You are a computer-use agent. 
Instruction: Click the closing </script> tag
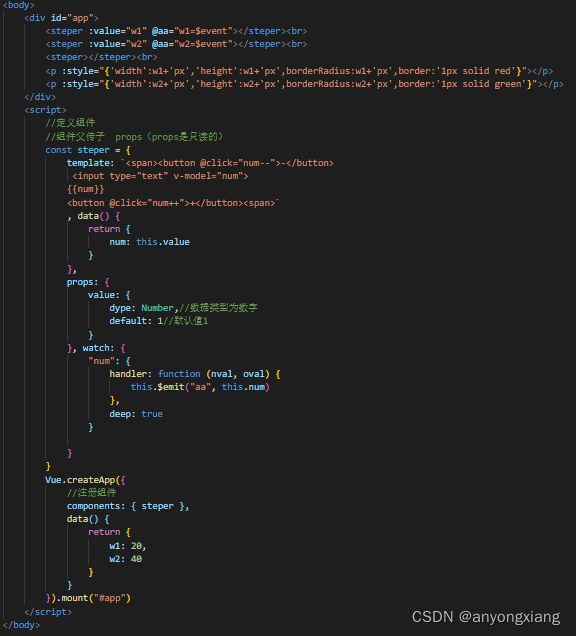coord(48,612)
